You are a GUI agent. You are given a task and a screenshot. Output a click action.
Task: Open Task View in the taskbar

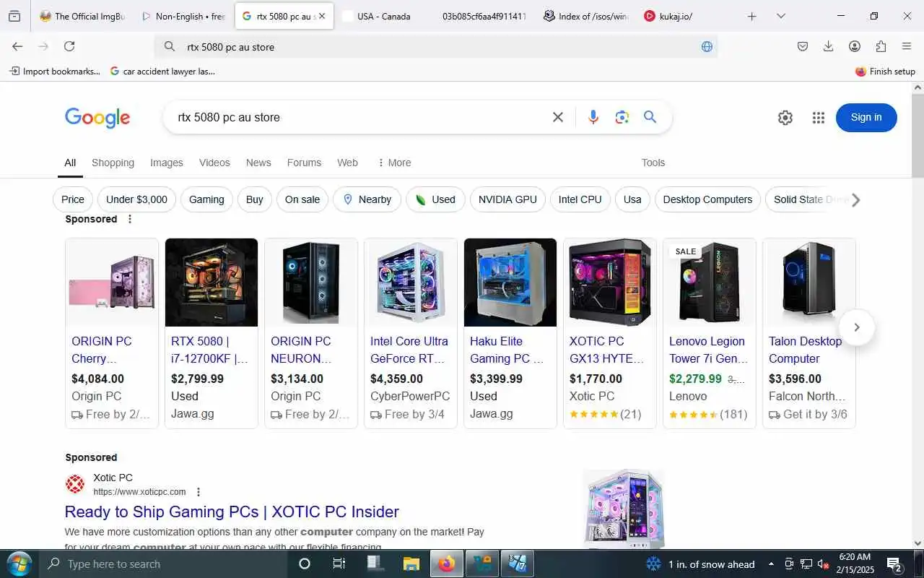click(339, 564)
